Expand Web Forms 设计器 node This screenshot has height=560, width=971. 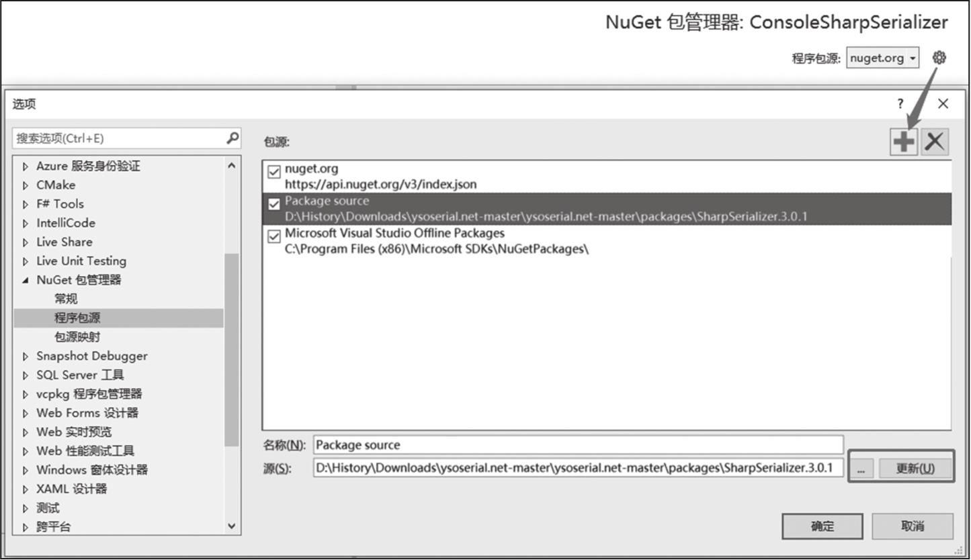click(x=26, y=414)
